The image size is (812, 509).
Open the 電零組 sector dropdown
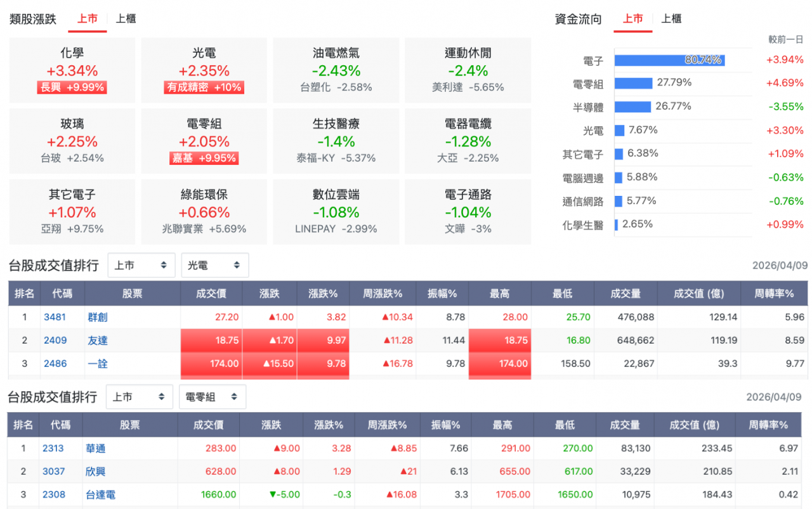212,397
